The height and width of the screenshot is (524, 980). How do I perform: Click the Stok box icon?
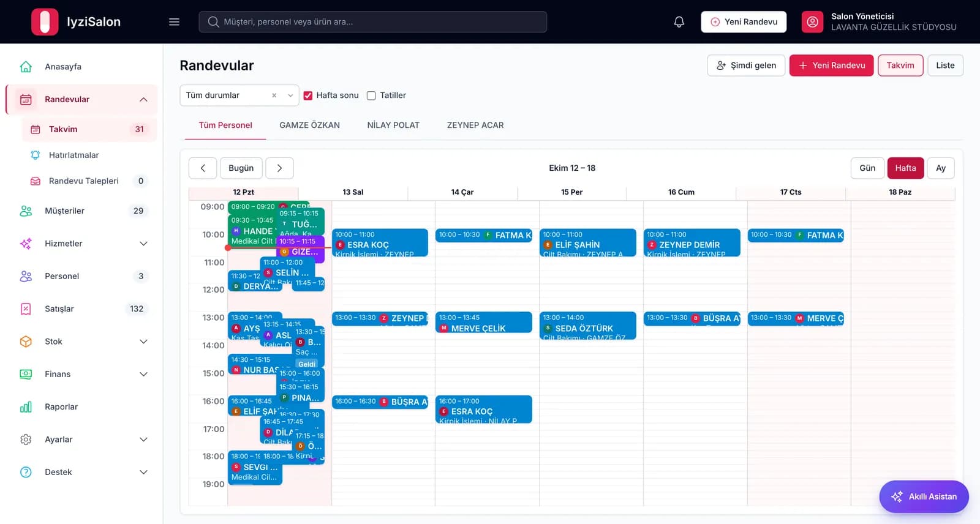tap(26, 342)
